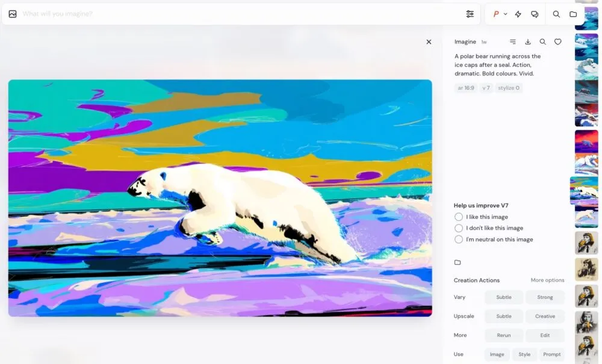Select "I don't like this image" option
602x364 pixels.
459,228
